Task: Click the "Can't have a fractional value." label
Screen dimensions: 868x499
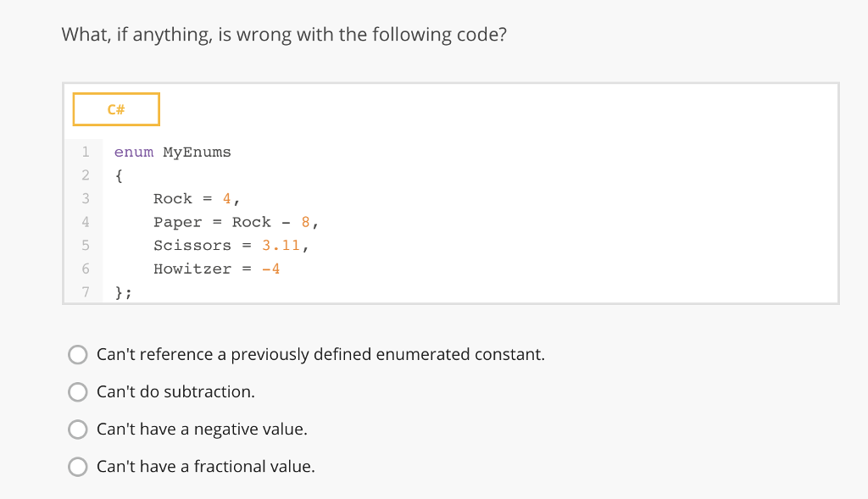Action: click(205, 466)
